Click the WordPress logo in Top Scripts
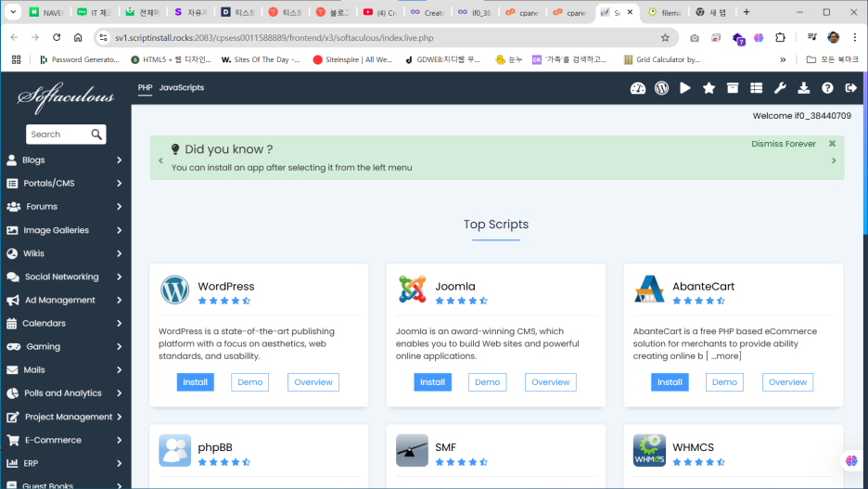The height and width of the screenshot is (489, 868). [x=175, y=290]
